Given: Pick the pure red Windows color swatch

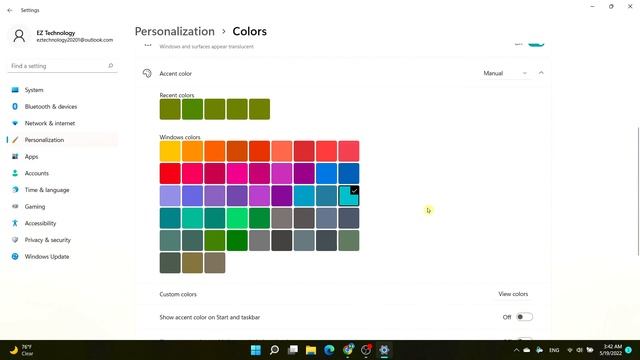Looking at the screenshot, I should click(x=170, y=173).
